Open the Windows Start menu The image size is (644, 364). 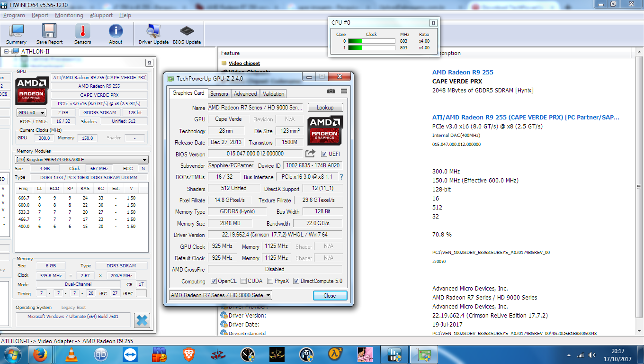(x=13, y=354)
